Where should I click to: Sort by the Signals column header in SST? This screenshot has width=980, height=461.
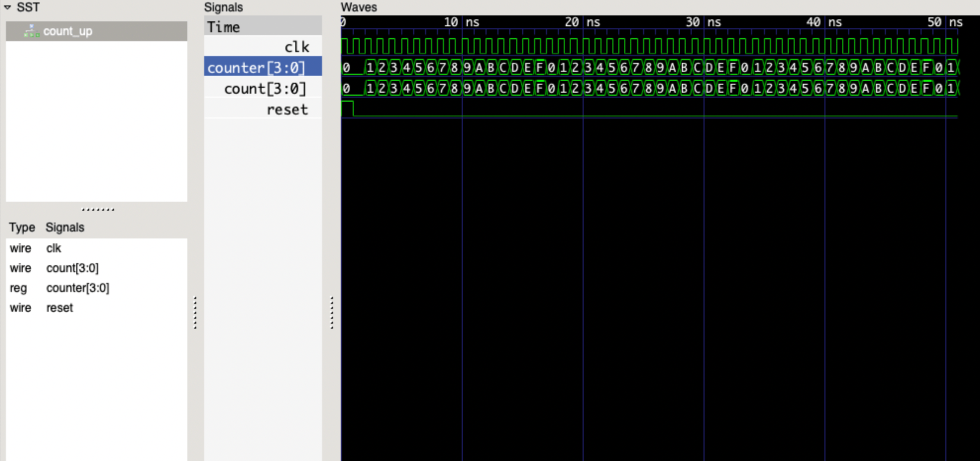tap(65, 228)
